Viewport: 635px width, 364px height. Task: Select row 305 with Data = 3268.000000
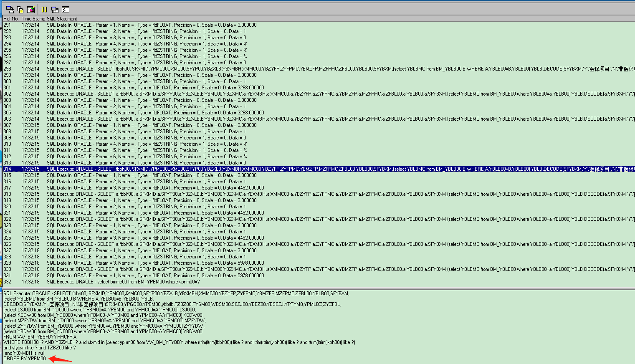(319, 113)
